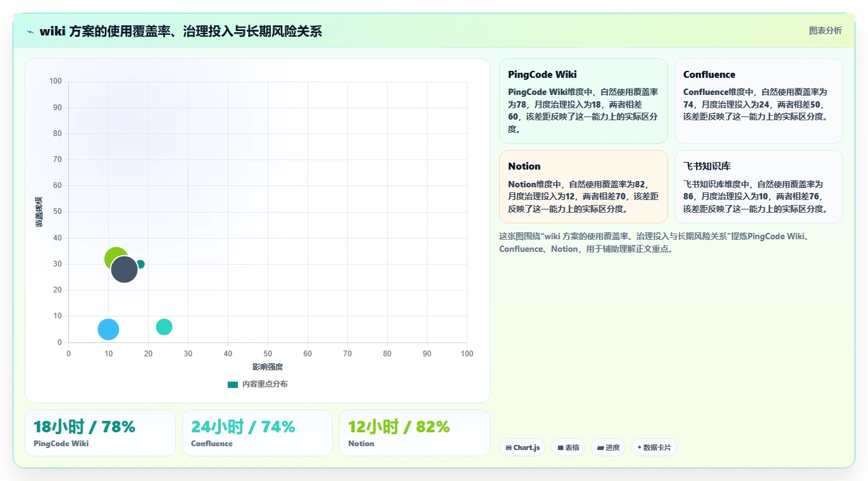Open the PingCode Wiki description card heading
The image size is (868, 481).
tap(542, 75)
